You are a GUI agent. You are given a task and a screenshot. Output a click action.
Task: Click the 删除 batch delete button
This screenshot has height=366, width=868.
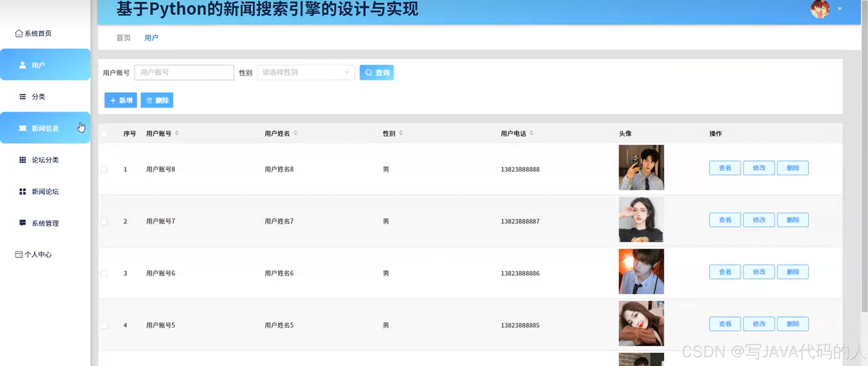[x=157, y=100]
